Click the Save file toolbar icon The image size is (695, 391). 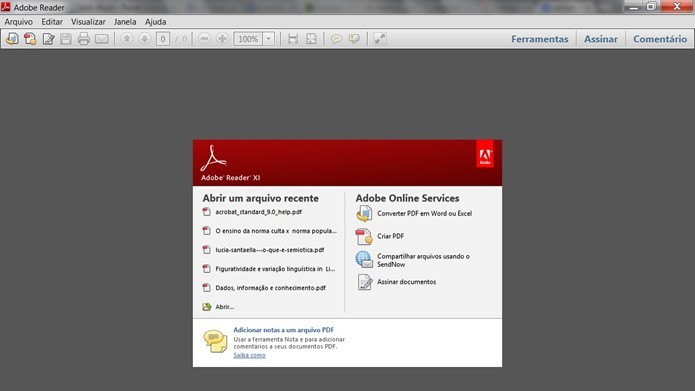click(66, 39)
